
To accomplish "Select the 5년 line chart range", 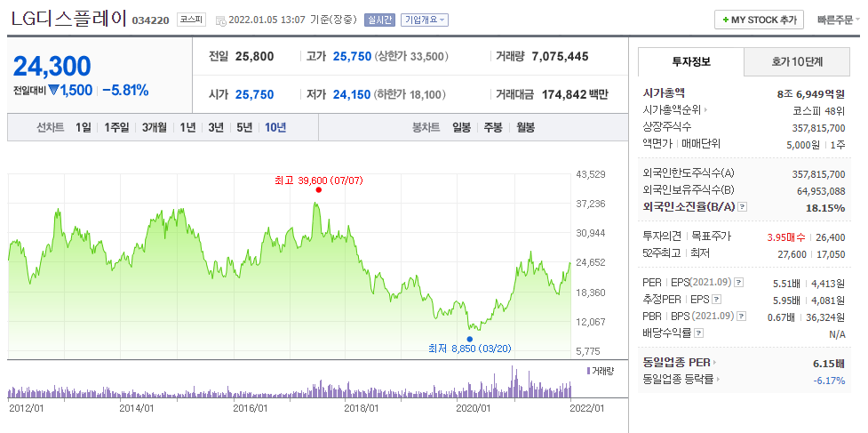I will (x=244, y=127).
